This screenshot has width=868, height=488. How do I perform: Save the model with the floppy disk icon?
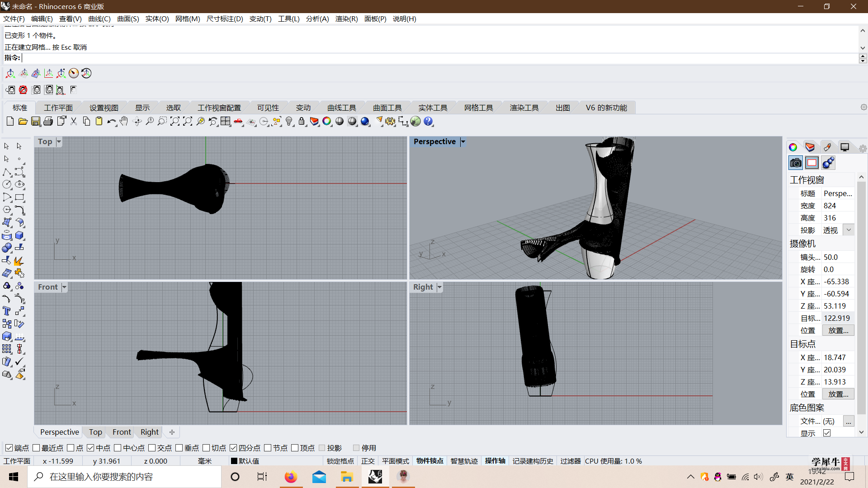[x=35, y=121]
